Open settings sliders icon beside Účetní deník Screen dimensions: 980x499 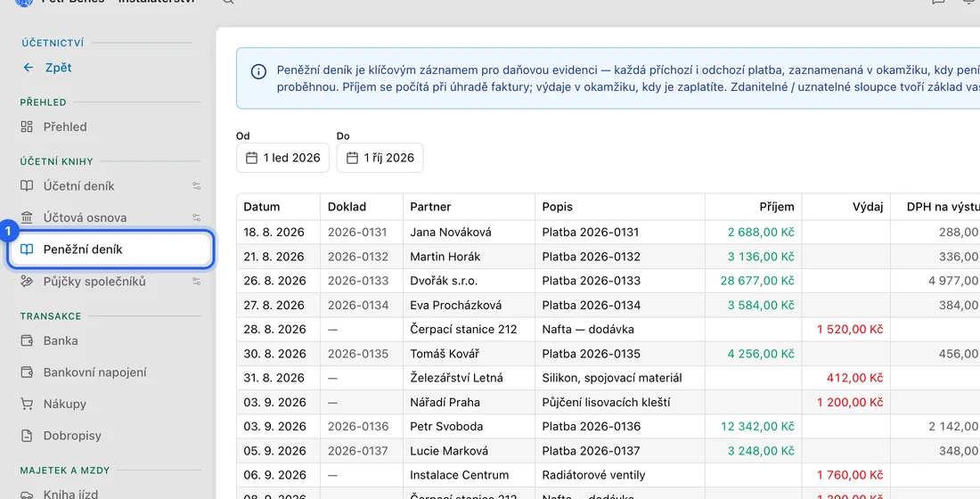click(x=196, y=185)
